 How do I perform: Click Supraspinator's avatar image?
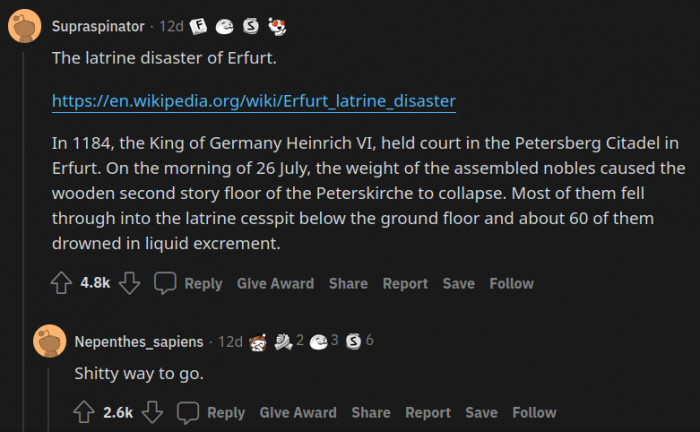(24, 25)
